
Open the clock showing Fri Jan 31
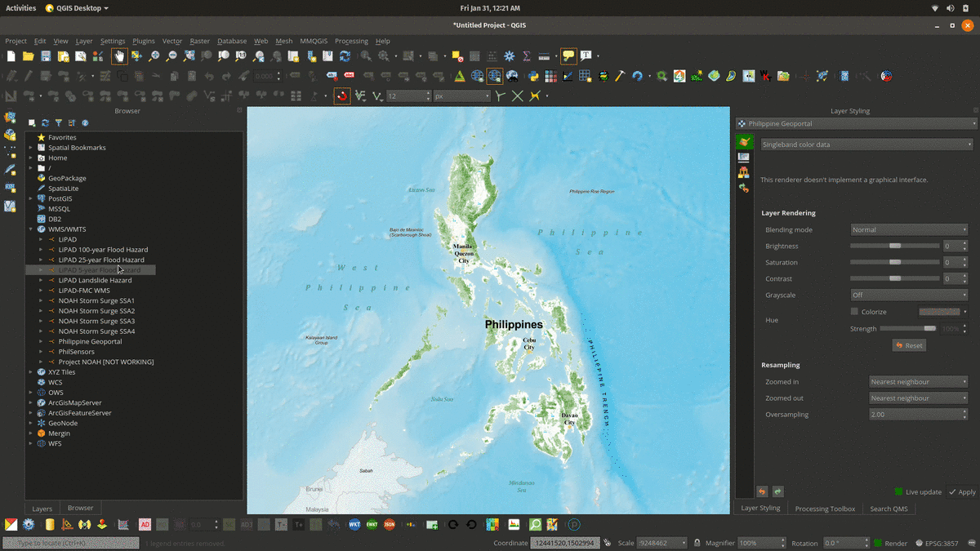(490, 8)
